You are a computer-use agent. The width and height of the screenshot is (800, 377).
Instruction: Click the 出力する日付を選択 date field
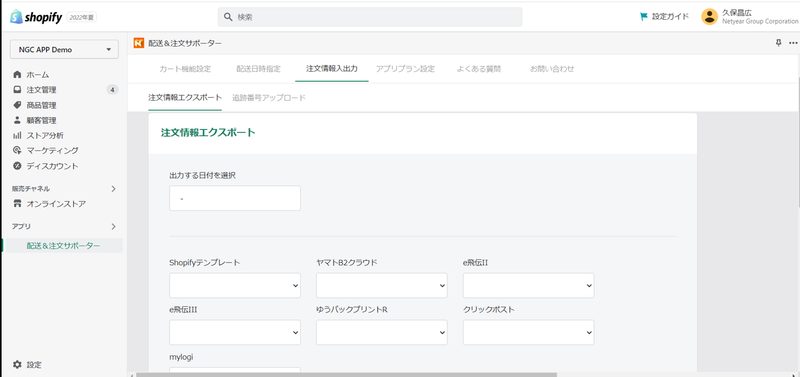click(235, 198)
